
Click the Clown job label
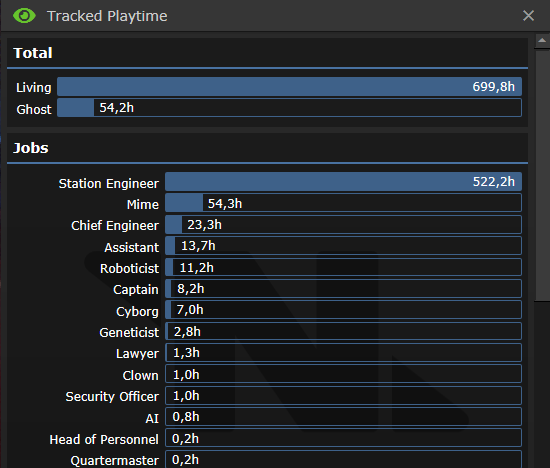pos(140,375)
